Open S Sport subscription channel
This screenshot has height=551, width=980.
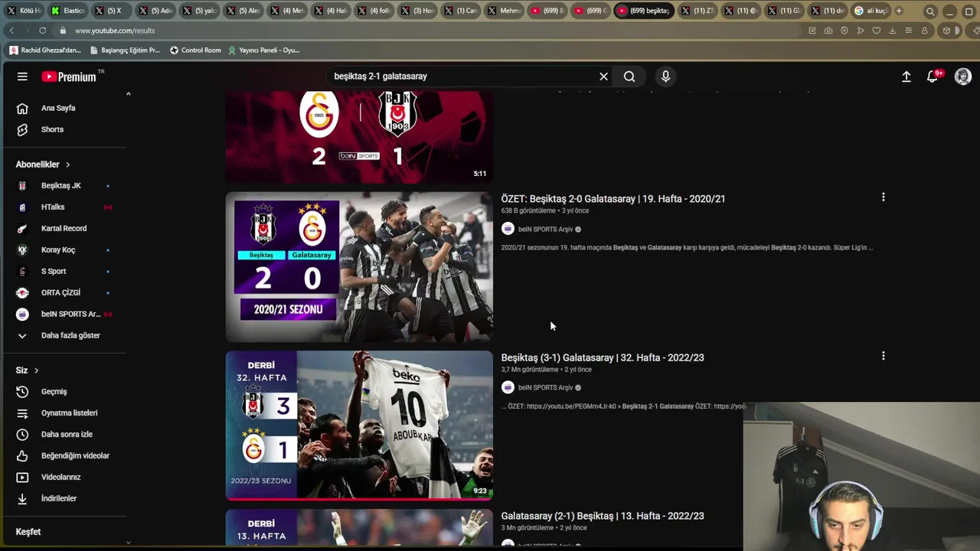[x=64, y=271]
